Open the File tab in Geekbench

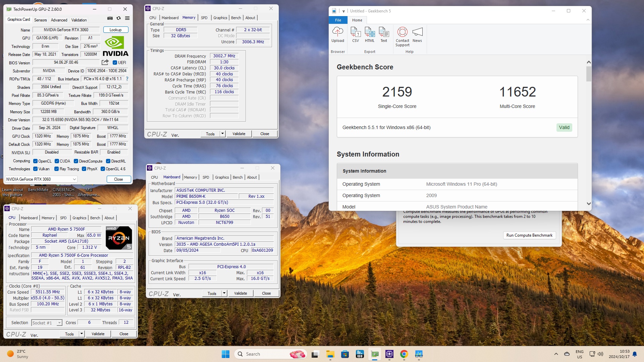pos(338,20)
